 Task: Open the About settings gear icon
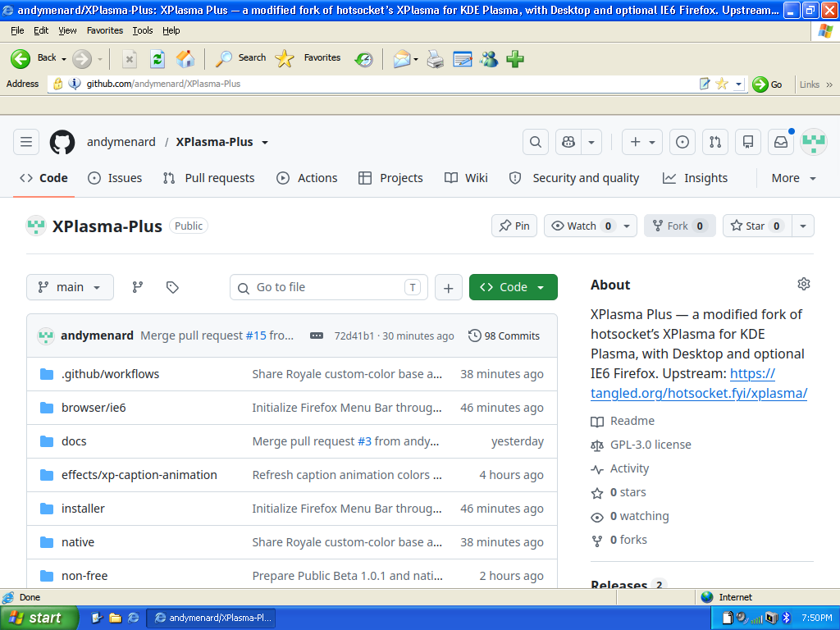804,284
